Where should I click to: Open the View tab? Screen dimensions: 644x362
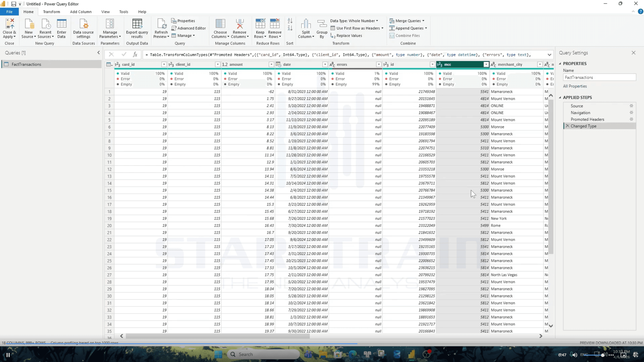click(x=105, y=12)
